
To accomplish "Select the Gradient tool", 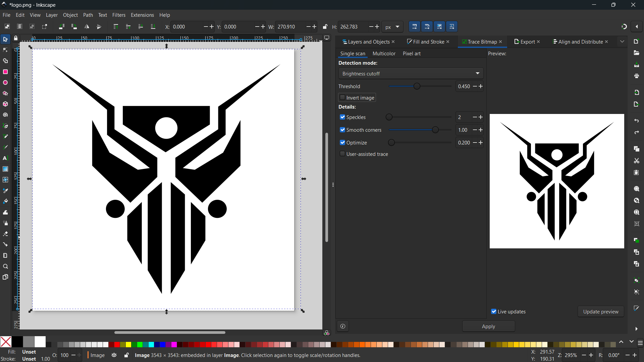I will pyautogui.click(x=5, y=169).
